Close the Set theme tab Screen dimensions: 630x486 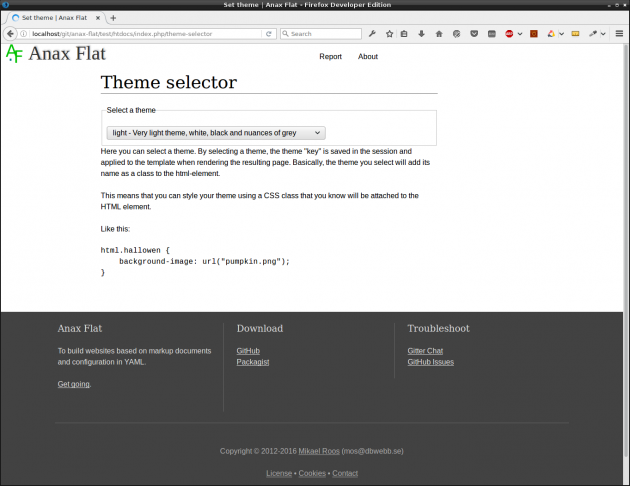(x=98, y=18)
